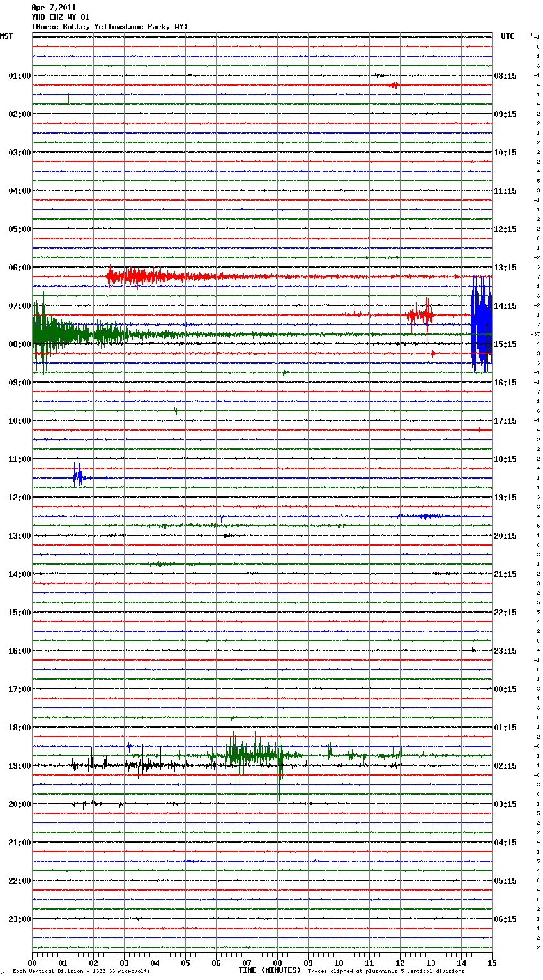Click minute tick label 00 on the axis

32,963
